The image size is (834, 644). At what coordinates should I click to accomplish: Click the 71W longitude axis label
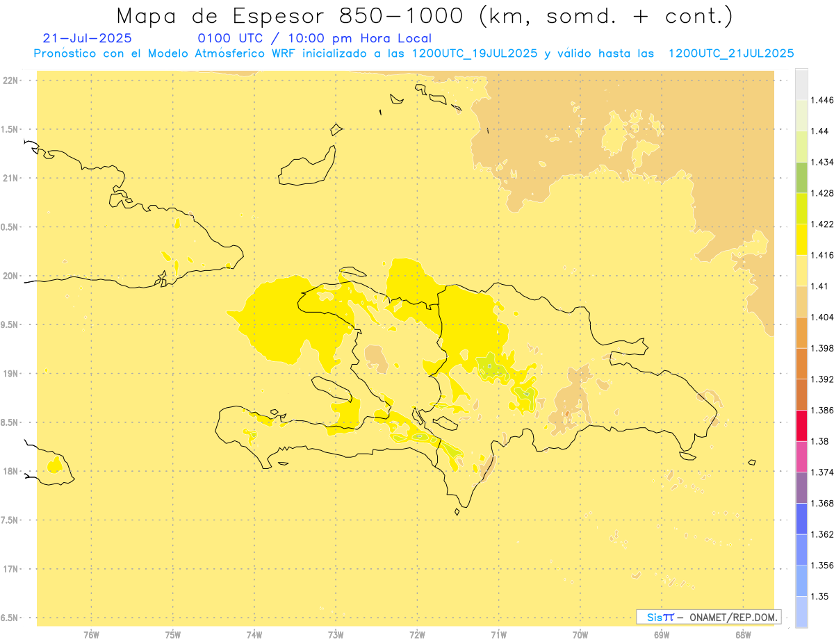click(x=498, y=635)
